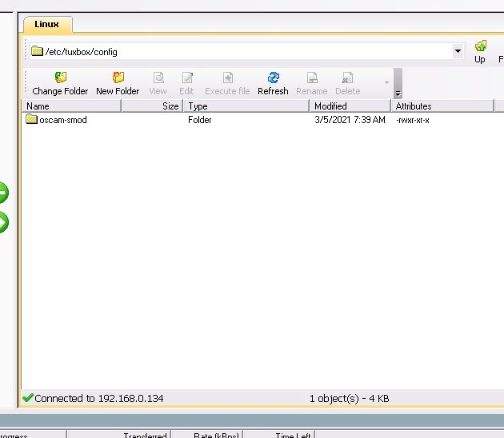504x438 pixels.
Task: Open the remote path dropdown arrow
Action: coord(458,51)
